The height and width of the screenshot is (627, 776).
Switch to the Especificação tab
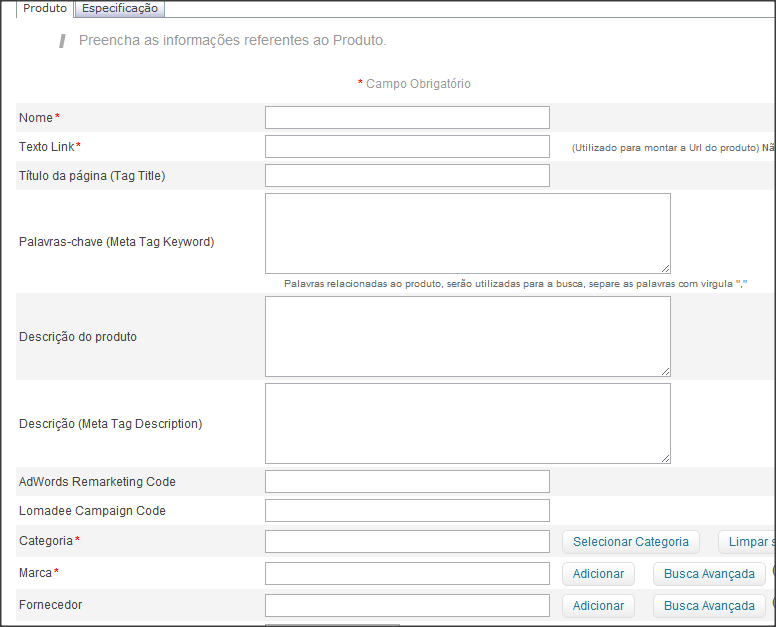pyautogui.click(x=120, y=9)
